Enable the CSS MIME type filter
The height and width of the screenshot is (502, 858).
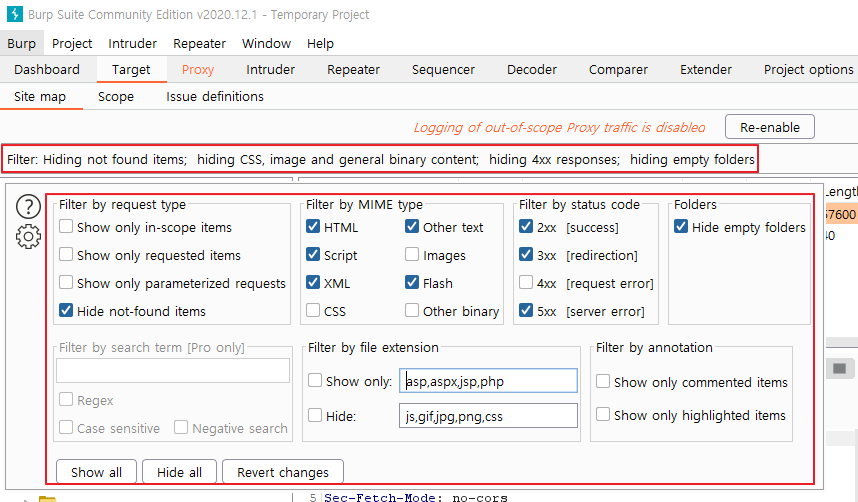pos(313,310)
